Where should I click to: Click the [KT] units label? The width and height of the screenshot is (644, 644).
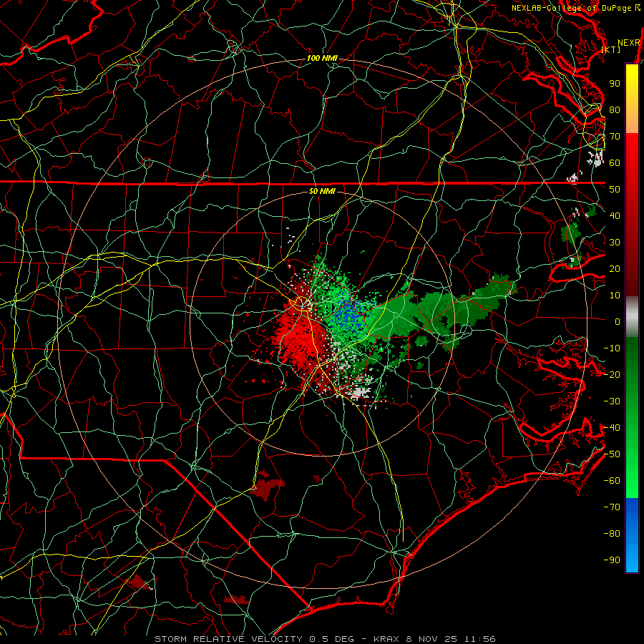pyautogui.click(x=611, y=49)
